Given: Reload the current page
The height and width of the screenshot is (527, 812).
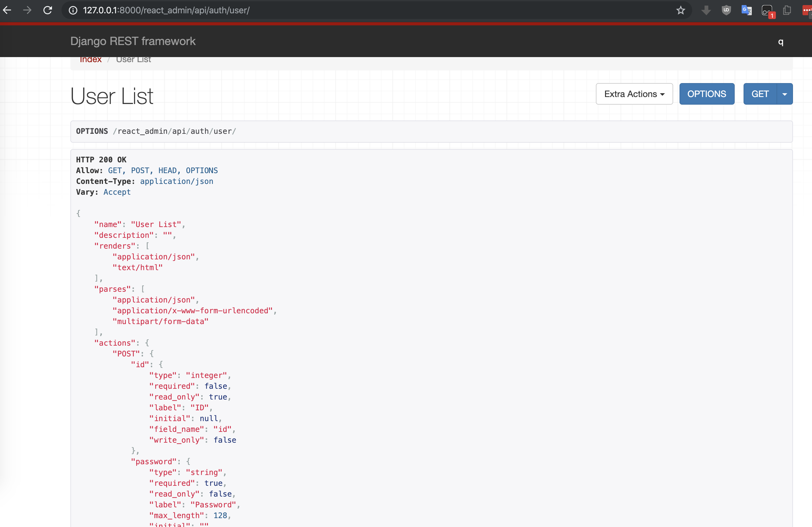Looking at the screenshot, I should [x=48, y=10].
